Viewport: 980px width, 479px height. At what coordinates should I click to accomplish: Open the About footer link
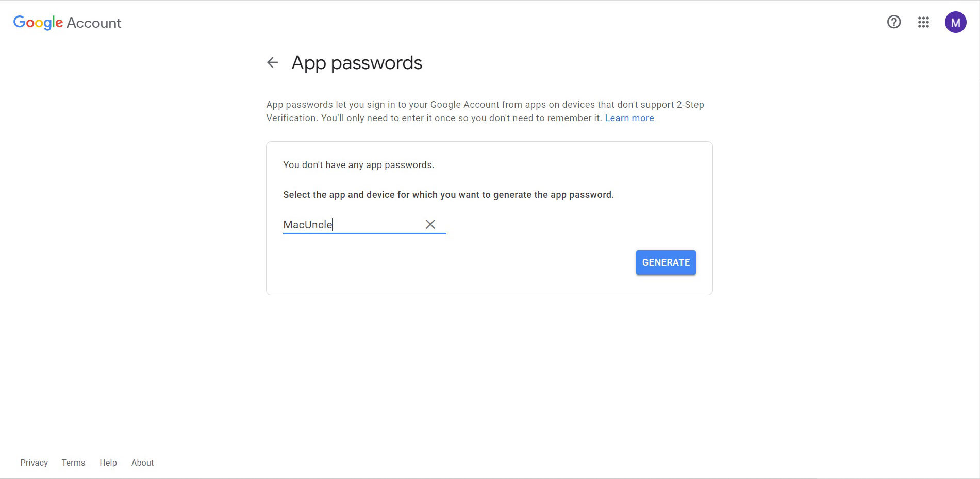(x=142, y=463)
